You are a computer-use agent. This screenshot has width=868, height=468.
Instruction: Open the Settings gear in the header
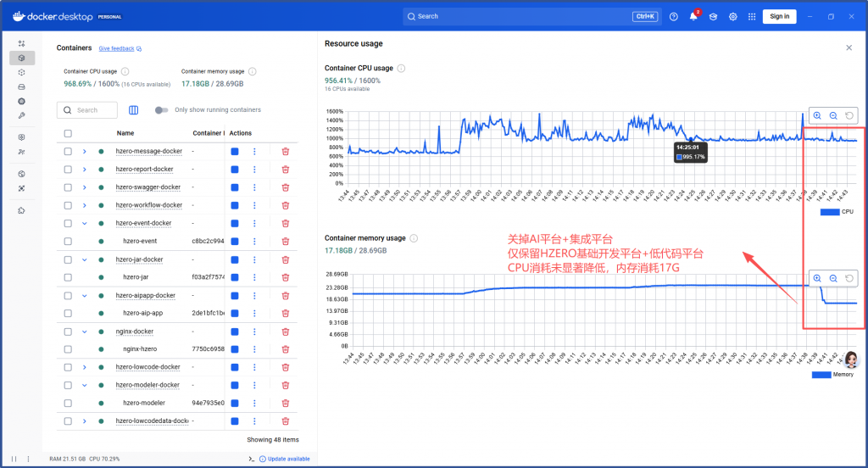point(732,16)
